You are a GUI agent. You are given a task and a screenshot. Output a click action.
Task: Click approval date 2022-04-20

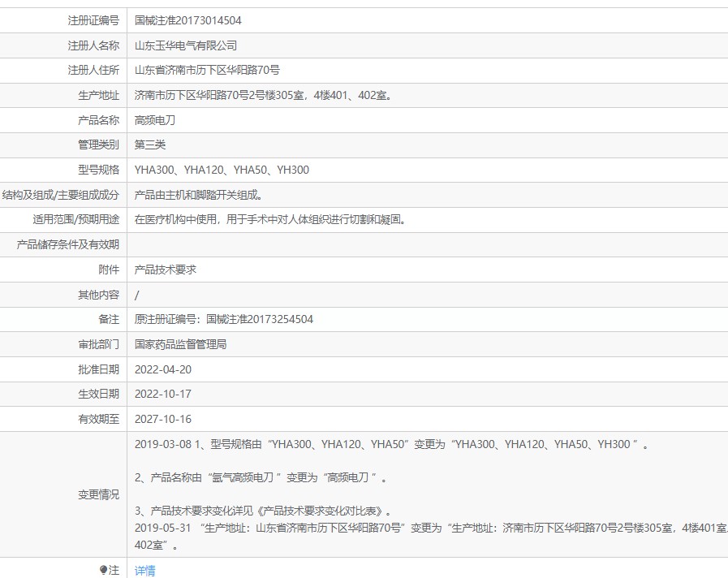pyautogui.click(x=163, y=369)
